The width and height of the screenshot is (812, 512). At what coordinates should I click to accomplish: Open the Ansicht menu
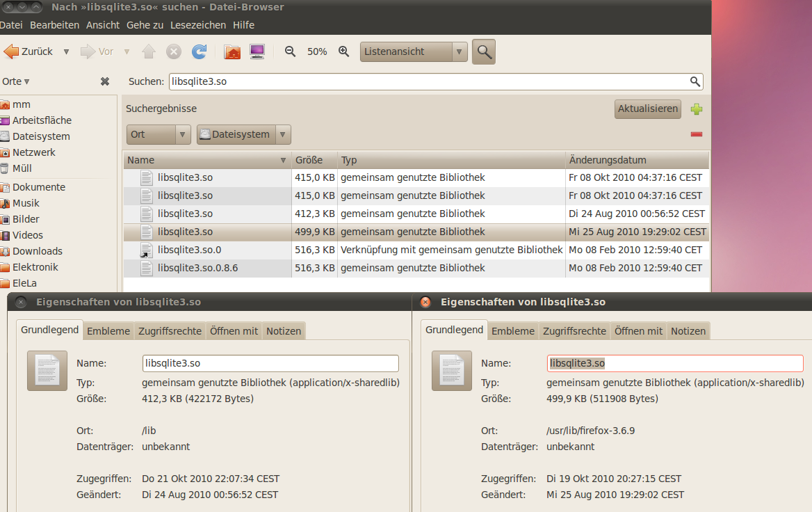[x=102, y=25]
